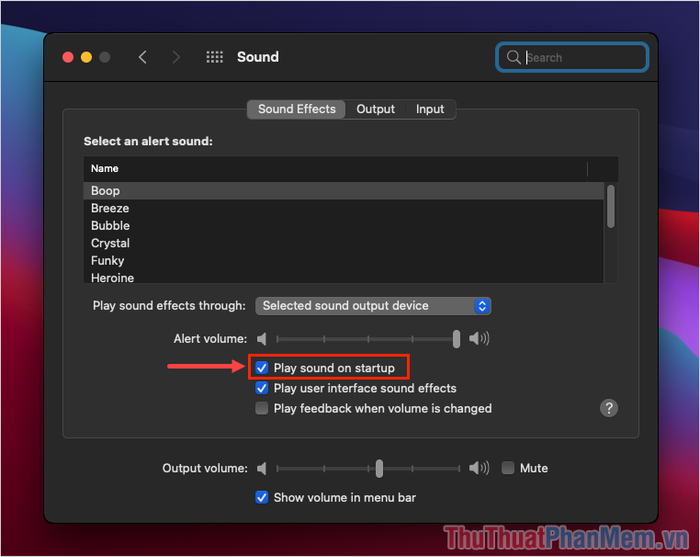Select the Crystal alert sound

pyautogui.click(x=343, y=243)
